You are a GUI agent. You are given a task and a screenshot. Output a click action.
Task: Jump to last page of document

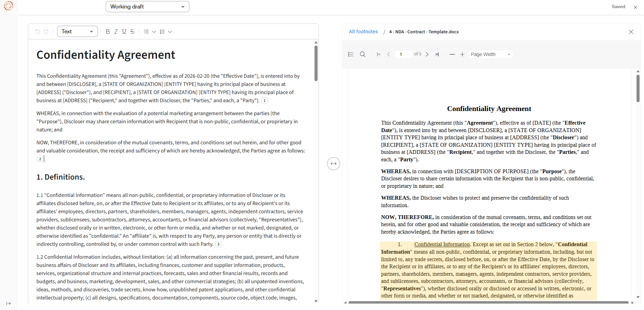pyautogui.click(x=437, y=54)
